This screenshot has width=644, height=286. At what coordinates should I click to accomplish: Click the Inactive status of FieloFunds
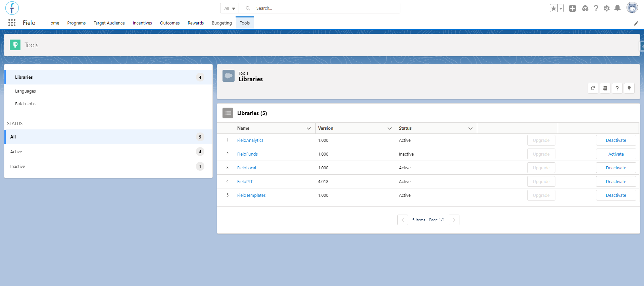[x=406, y=154]
